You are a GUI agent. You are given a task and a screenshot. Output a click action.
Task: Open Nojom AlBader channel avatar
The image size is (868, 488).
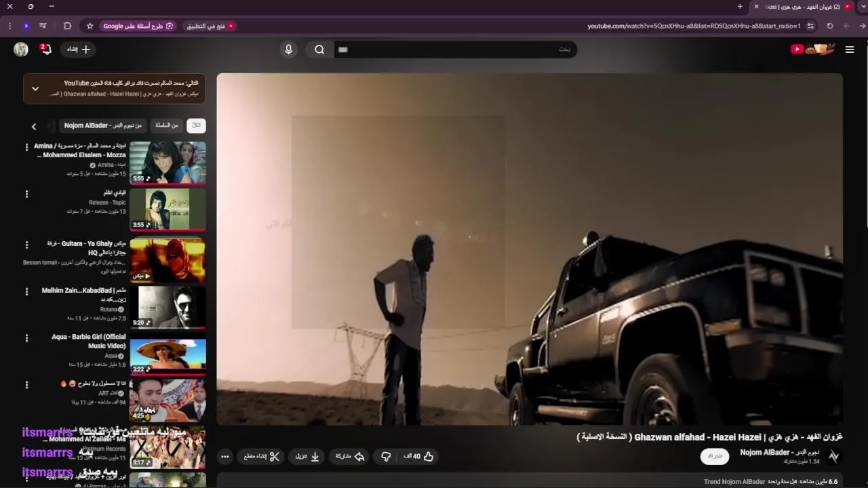[x=833, y=456]
